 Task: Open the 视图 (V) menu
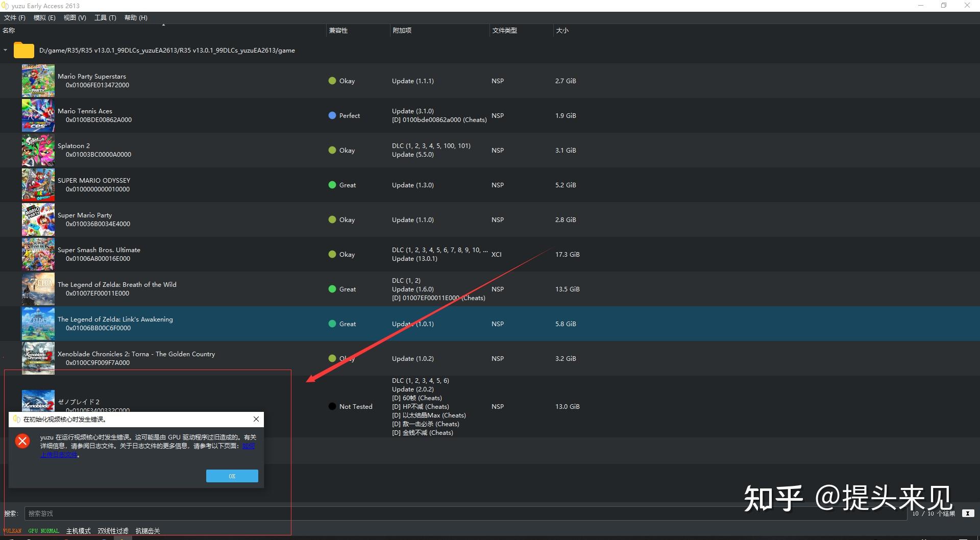pos(75,18)
